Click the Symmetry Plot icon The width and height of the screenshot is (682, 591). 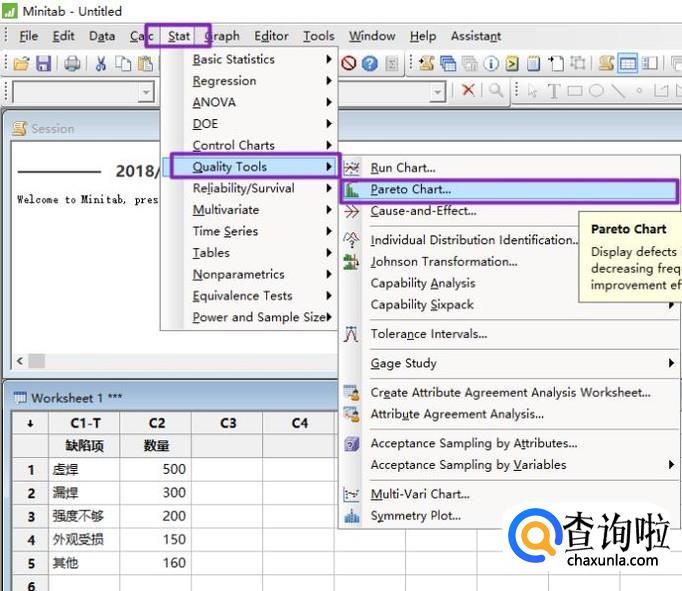click(351, 516)
